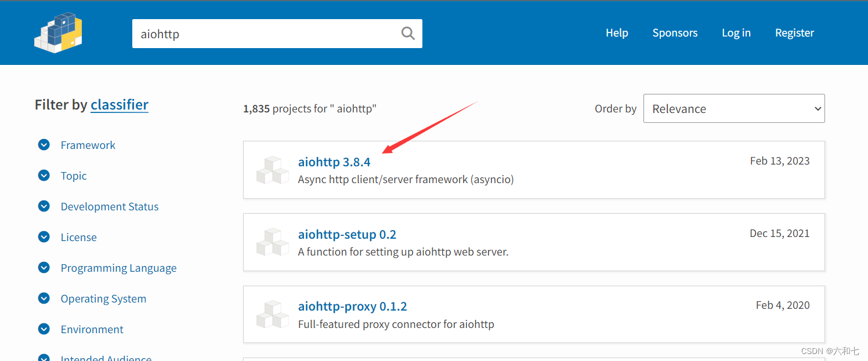Click 'A function for setting up aiohttp web server.'

(x=403, y=251)
